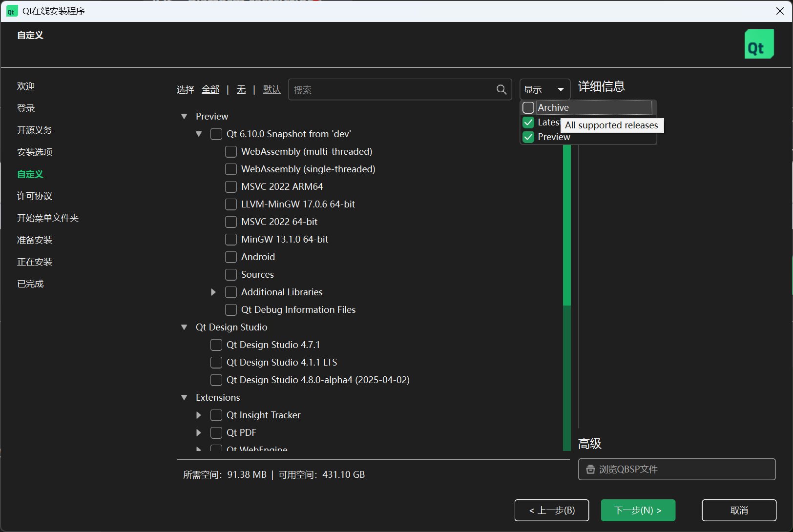Click the 上一步(B) back button
Viewport: 793px width, 532px height.
pyautogui.click(x=552, y=510)
